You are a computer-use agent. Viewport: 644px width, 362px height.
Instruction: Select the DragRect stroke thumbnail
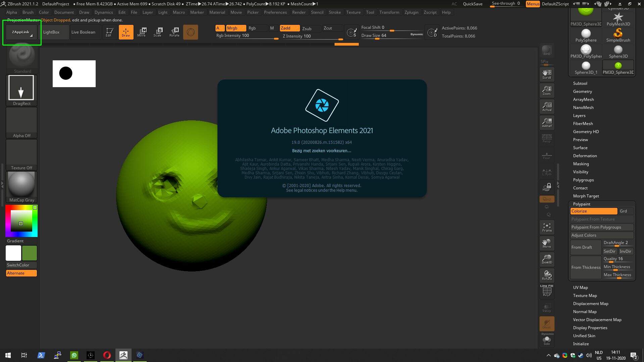click(x=21, y=90)
